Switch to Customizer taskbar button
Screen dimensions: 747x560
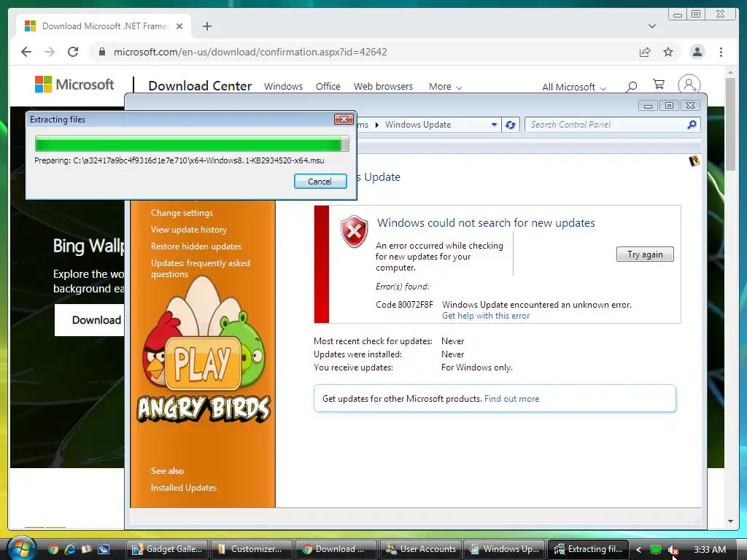[x=252, y=549]
